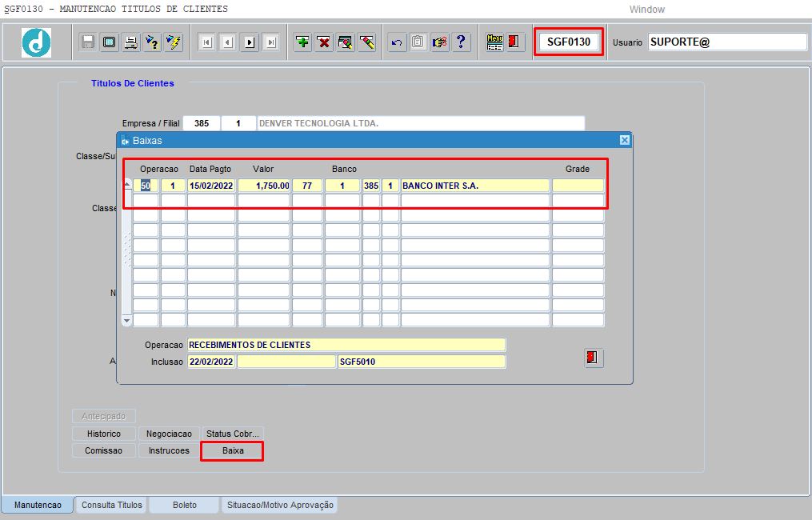The image size is (812, 520).
Task: Click the clipboard paste icon
Action: coord(418,42)
